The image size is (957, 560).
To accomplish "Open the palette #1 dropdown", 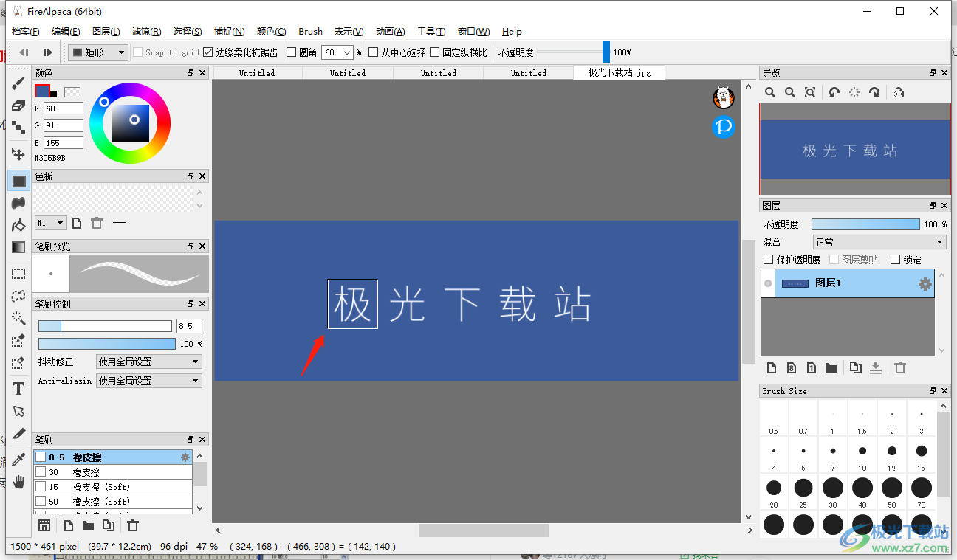I will (50, 223).
